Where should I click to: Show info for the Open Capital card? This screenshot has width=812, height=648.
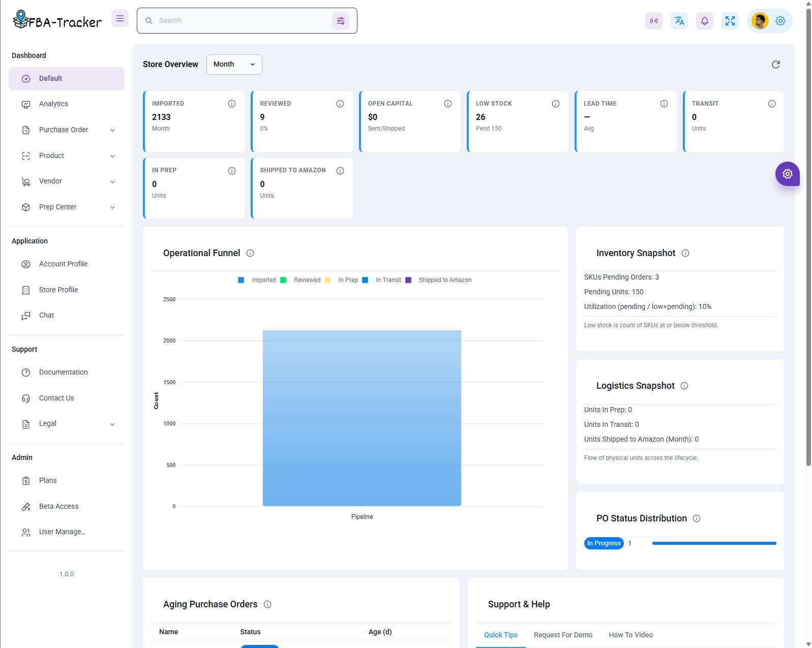448,104
